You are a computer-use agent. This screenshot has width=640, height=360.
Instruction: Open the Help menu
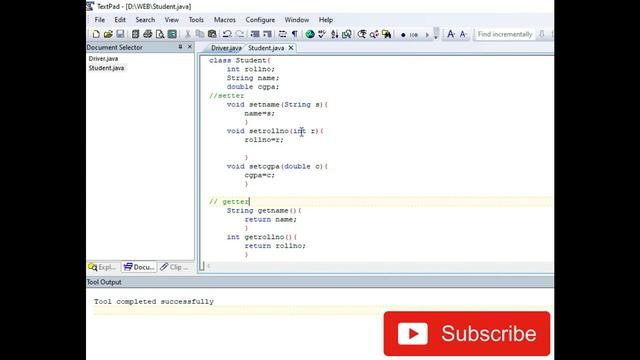(326, 20)
